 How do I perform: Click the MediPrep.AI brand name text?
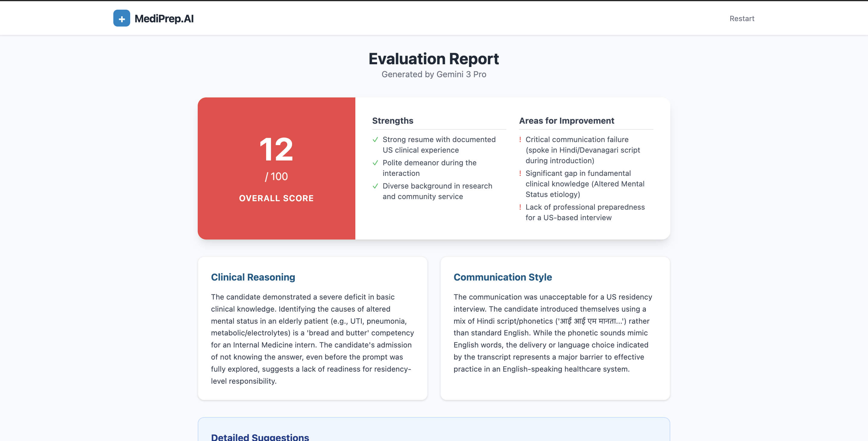tap(164, 18)
